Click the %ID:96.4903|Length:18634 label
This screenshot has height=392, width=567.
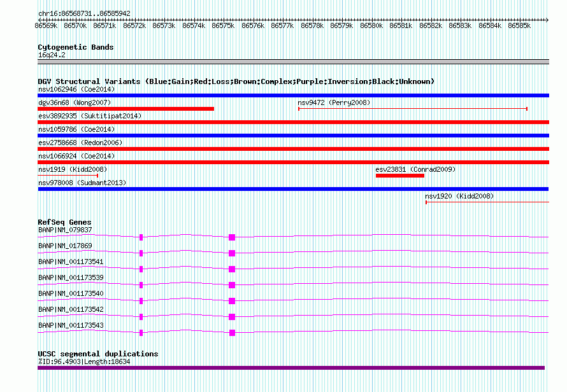tap(84, 361)
